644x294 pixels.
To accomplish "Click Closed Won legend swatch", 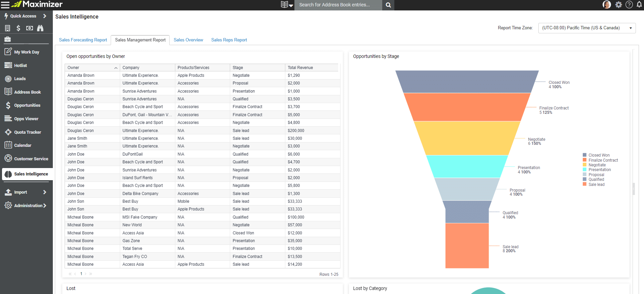I will click(584, 155).
